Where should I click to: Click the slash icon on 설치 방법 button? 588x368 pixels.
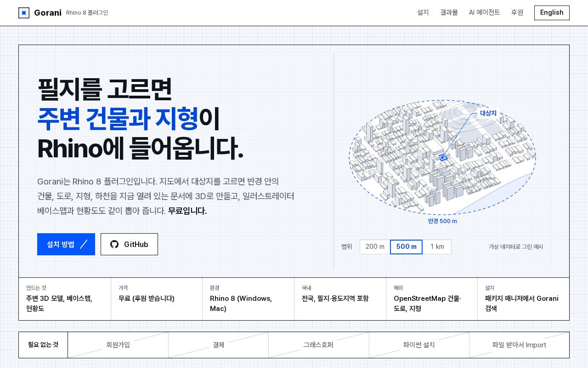click(x=84, y=244)
